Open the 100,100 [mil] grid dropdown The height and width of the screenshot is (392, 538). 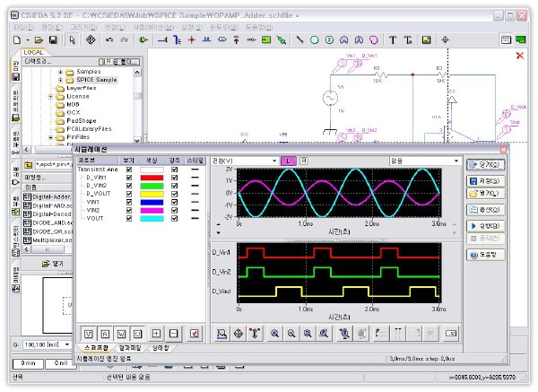tap(67, 344)
